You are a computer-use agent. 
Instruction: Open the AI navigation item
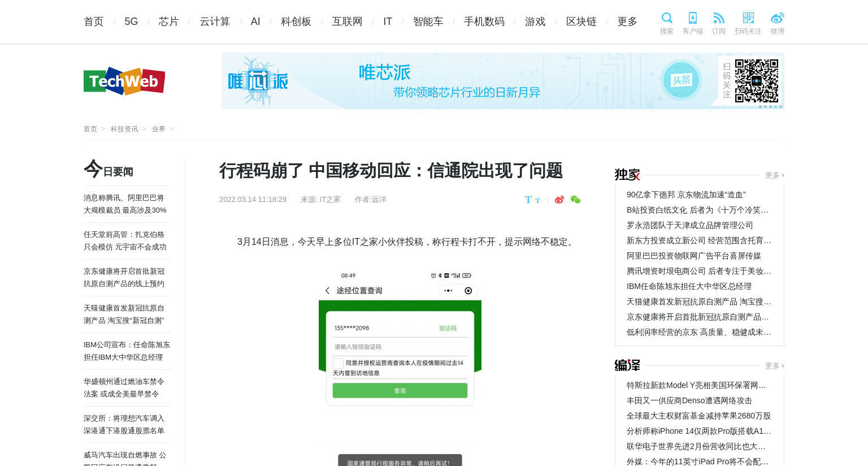pyautogui.click(x=255, y=21)
